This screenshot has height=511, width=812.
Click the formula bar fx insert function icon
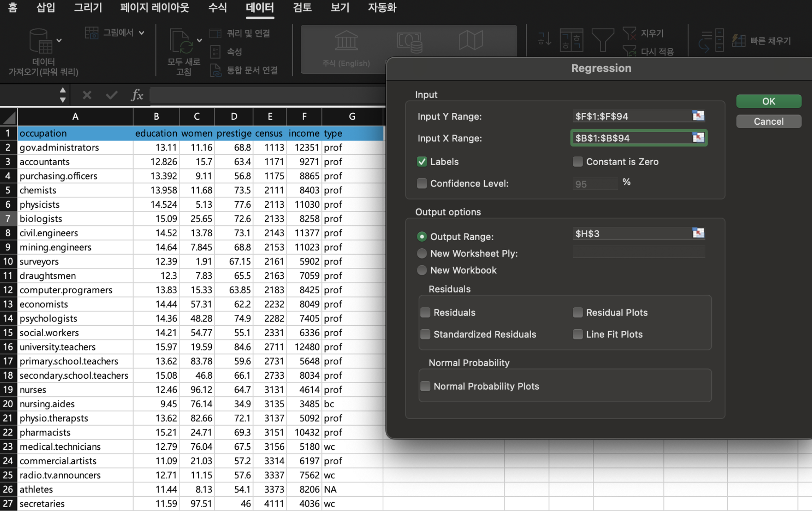pyautogui.click(x=137, y=95)
